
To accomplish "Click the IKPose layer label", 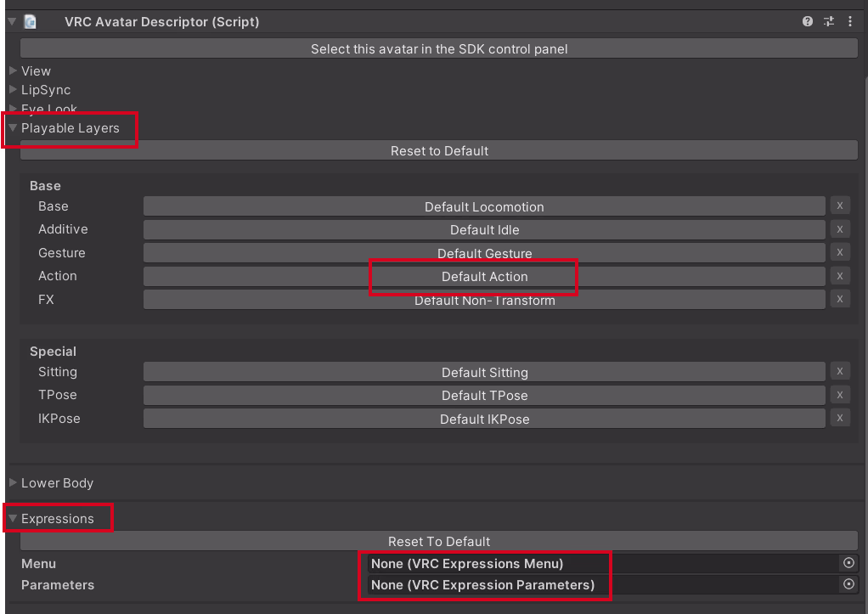I will click(x=59, y=418).
